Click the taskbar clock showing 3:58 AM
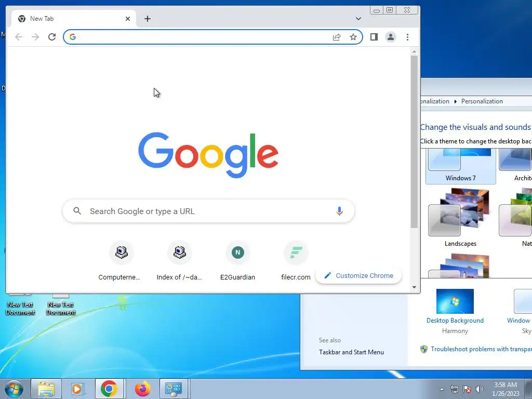This screenshot has height=399, width=532. coord(506,389)
